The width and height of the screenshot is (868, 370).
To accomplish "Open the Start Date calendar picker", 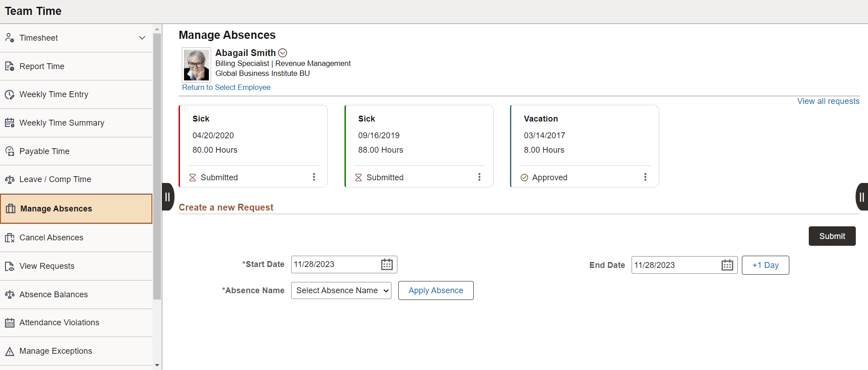I will pyautogui.click(x=387, y=264).
